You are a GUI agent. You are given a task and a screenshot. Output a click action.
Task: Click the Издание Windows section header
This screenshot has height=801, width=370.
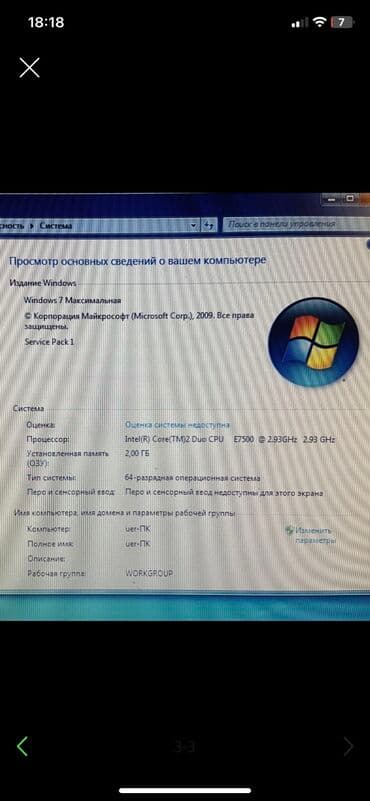43,282
